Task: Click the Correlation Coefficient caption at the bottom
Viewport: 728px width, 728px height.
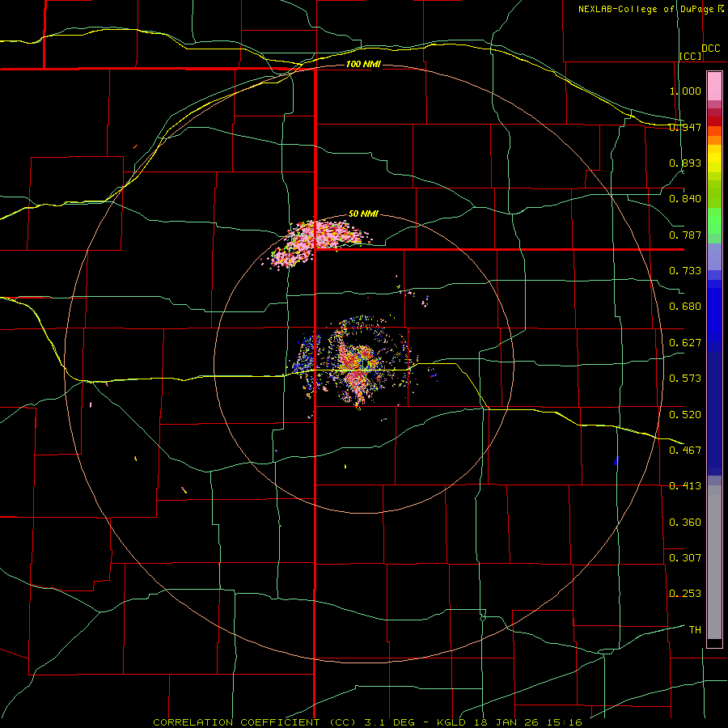Action: click(x=367, y=722)
